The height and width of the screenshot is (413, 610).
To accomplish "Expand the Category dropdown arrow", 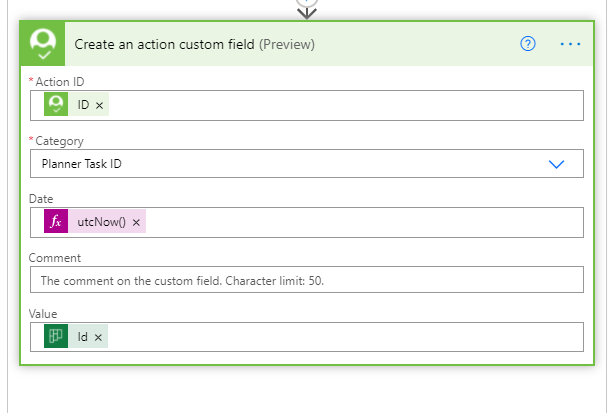I will click(x=556, y=164).
